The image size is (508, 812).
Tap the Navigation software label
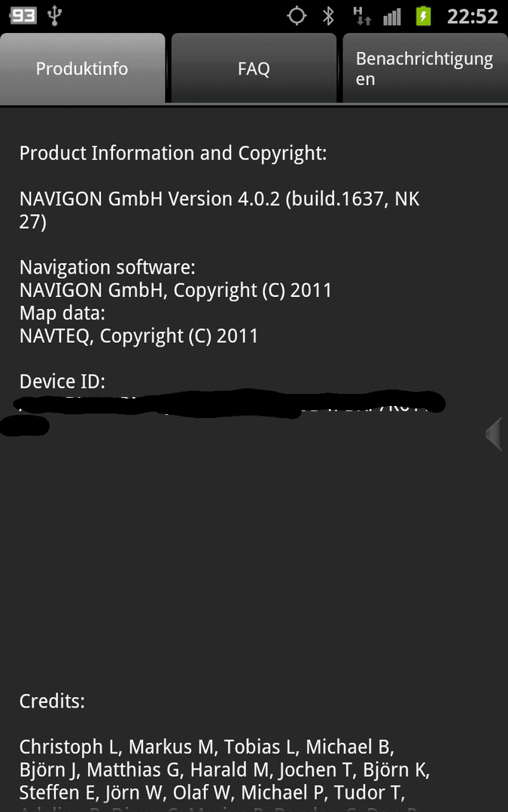coord(108,268)
